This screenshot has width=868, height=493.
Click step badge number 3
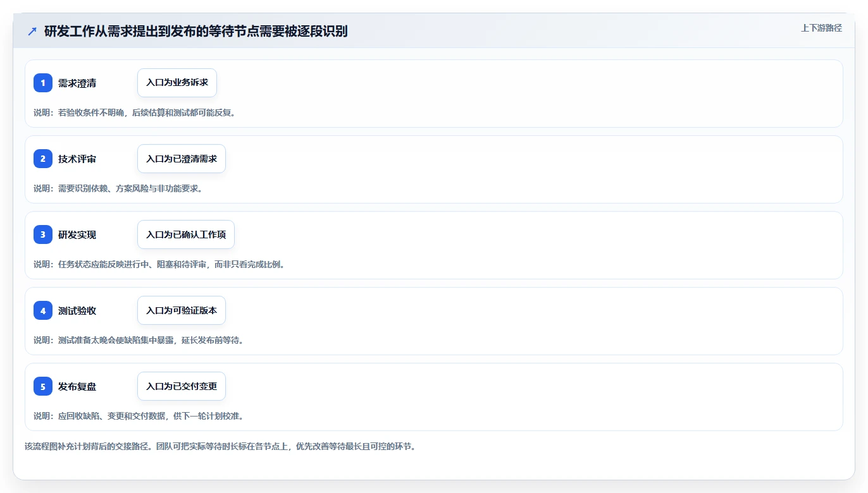(x=43, y=234)
